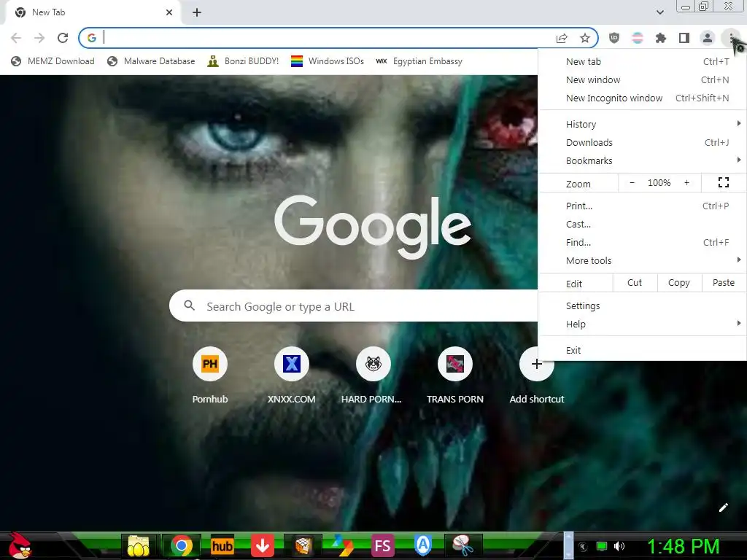
Task: Choose Print... from the menu
Action: click(642, 206)
